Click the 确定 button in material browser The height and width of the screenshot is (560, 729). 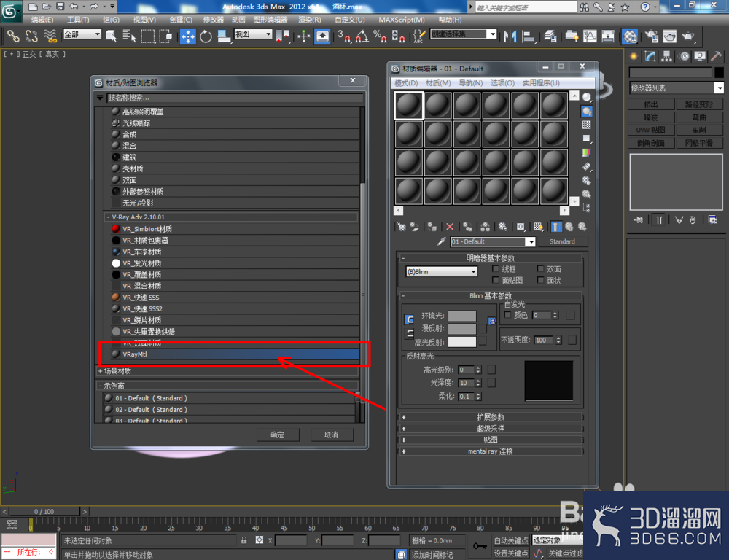(278, 435)
